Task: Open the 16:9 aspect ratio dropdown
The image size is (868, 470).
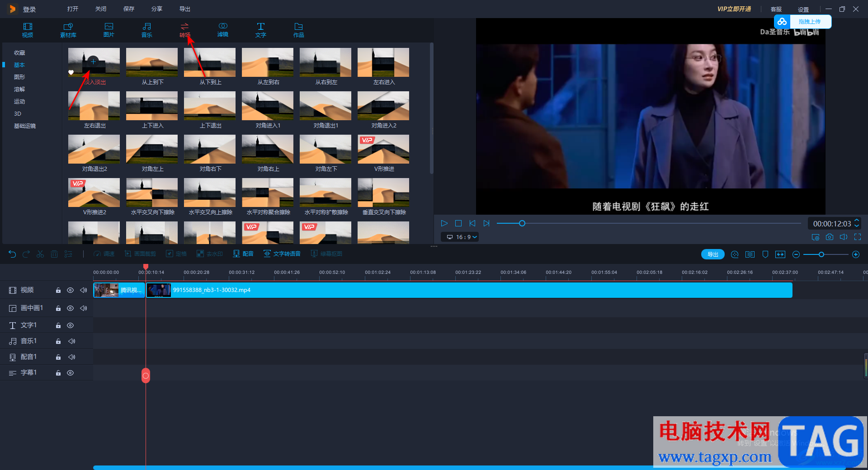Action: tap(462, 237)
